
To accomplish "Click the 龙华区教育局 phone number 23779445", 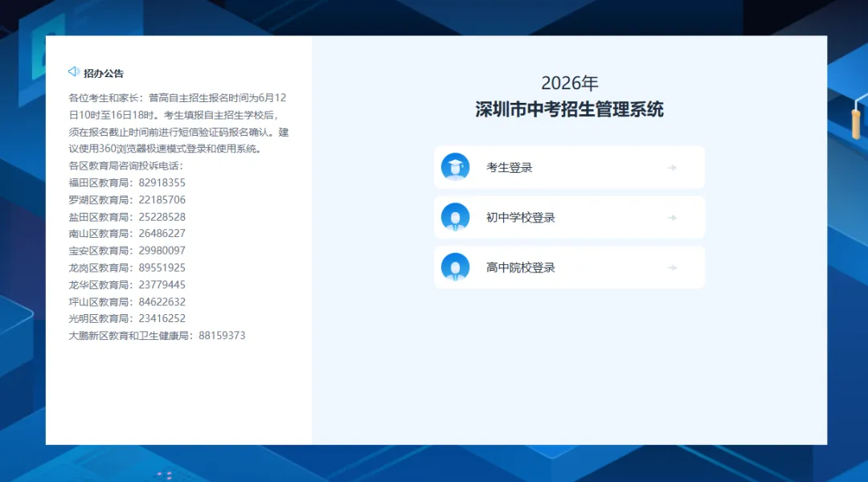I will [162, 285].
